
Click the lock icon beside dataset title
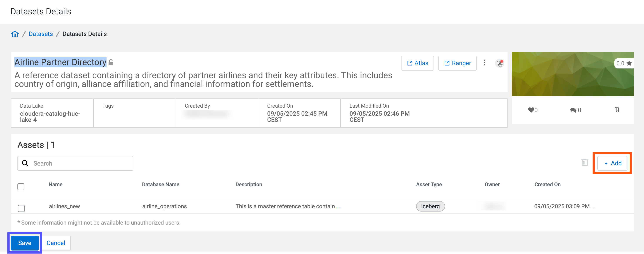click(111, 62)
